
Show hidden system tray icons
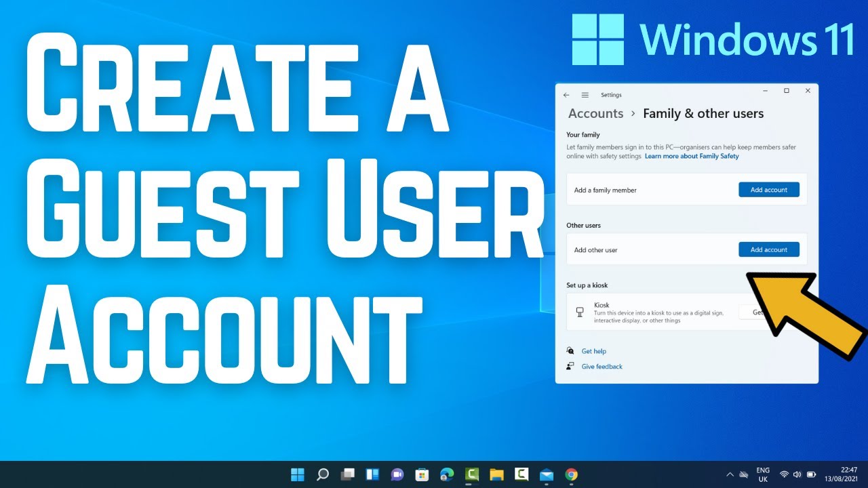(x=730, y=474)
